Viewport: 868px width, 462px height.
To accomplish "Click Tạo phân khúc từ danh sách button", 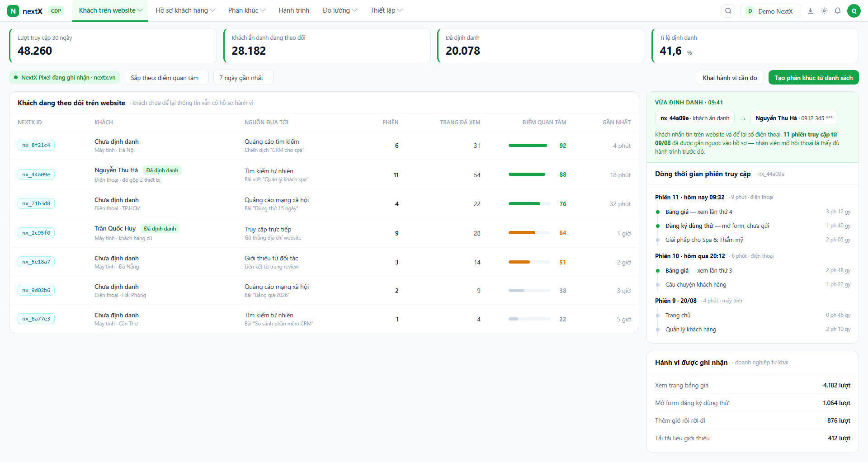I will [813, 78].
